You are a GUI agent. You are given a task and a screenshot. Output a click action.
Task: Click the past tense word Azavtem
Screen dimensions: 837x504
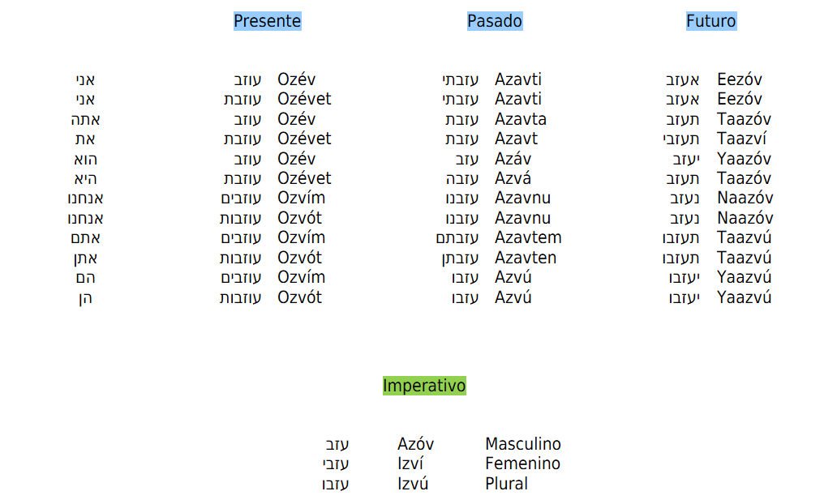[x=528, y=237]
